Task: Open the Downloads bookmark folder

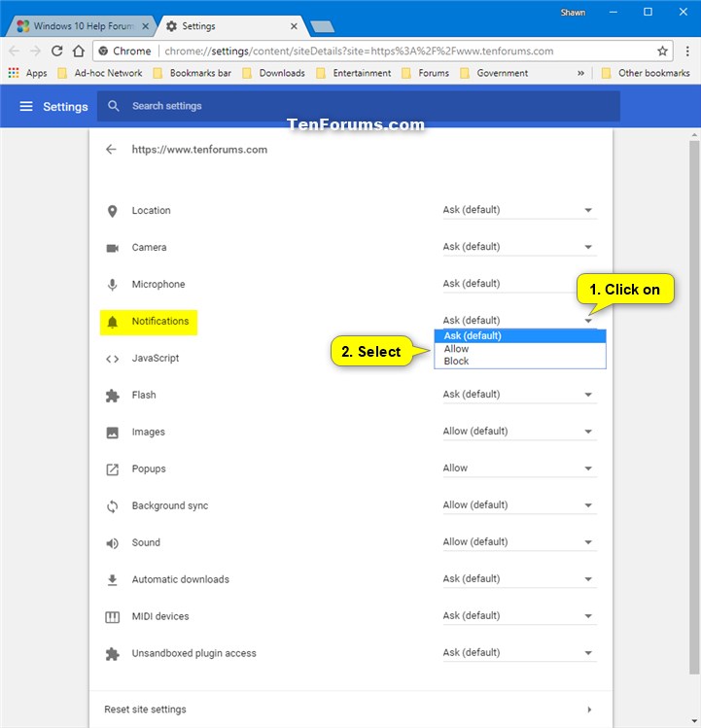Action: tap(273, 73)
